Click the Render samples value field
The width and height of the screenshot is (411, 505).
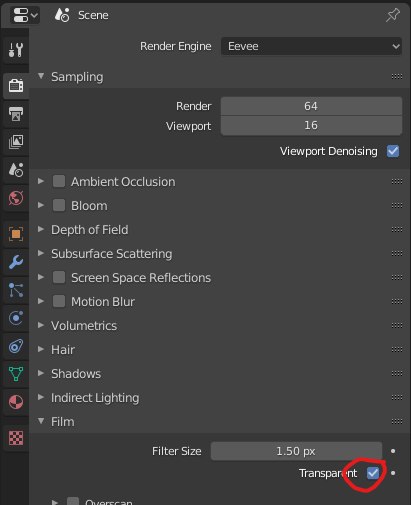(311, 106)
